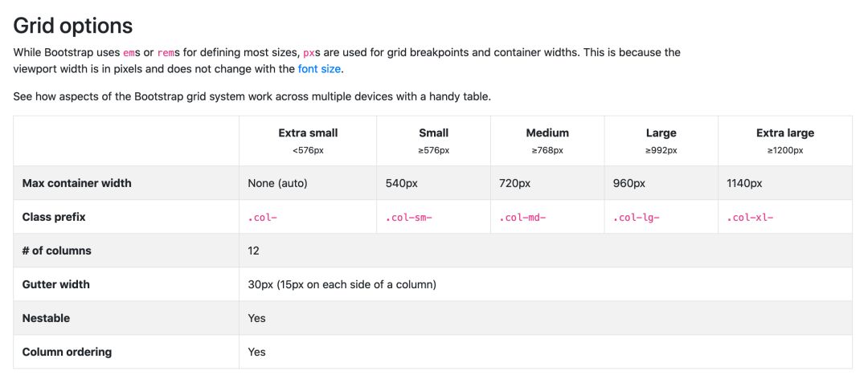Click the '.col-md-' class prefix code

pos(523,218)
